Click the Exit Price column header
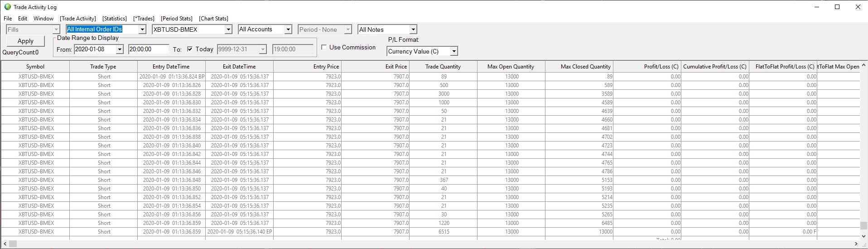Screen dimensions: 868x249 [375, 67]
